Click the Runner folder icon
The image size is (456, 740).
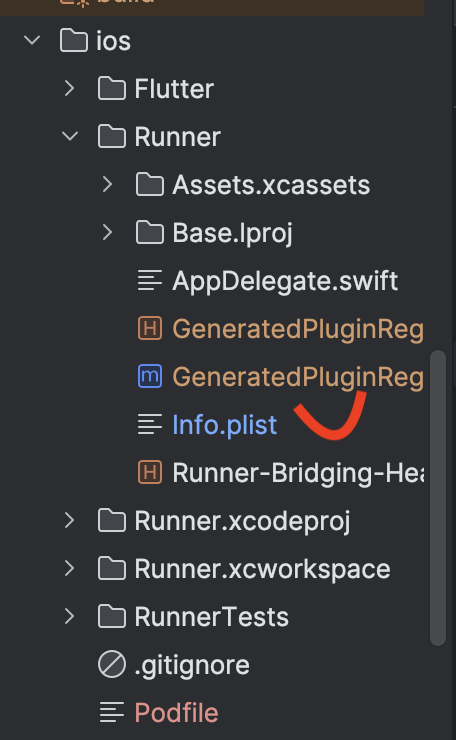click(112, 136)
